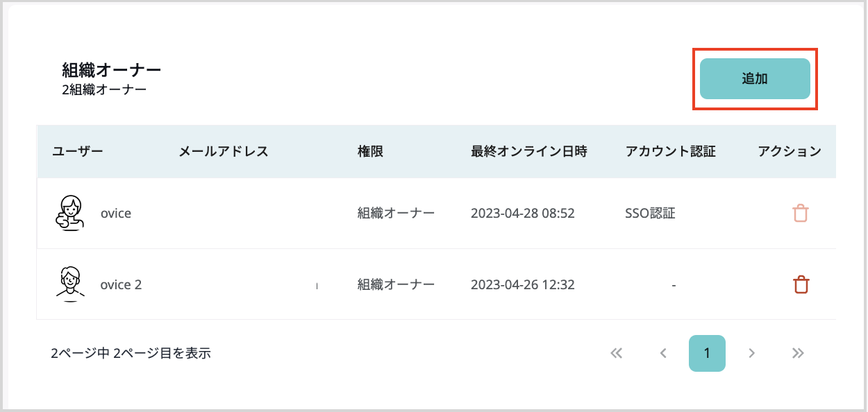
Task: Go to previous page with left chevron
Action: (x=662, y=353)
